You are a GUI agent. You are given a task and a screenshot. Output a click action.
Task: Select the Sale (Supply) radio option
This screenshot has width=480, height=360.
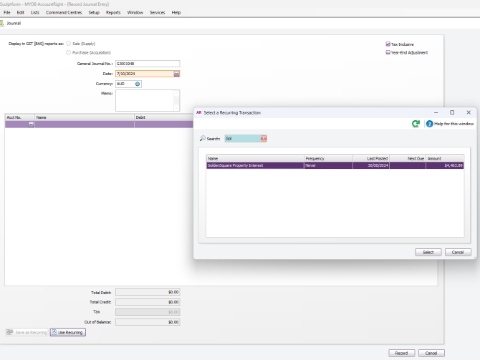(68, 44)
